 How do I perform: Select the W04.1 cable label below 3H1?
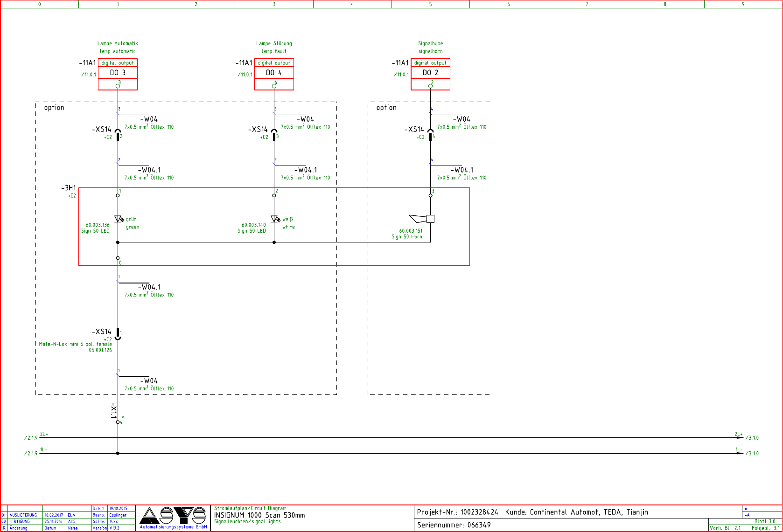[149, 287]
